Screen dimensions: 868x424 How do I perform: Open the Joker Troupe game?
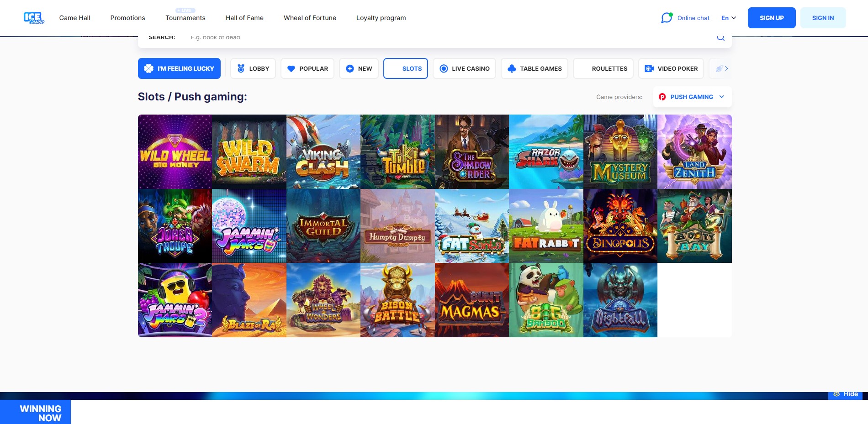[x=175, y=226]
